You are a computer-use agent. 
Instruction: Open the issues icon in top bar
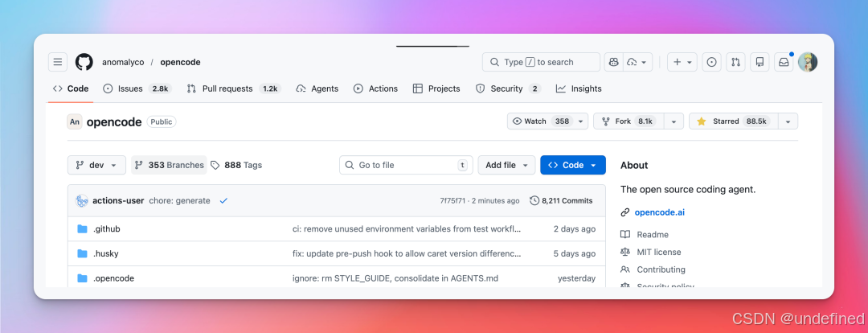point(712,62)
